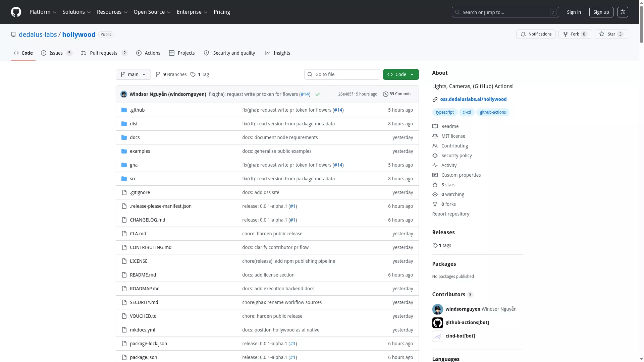Image resolution: width=644 pixels, height=362 pixels.
Task: Click the github-actions[bot] avatar
Action: [x=438, y=322]
